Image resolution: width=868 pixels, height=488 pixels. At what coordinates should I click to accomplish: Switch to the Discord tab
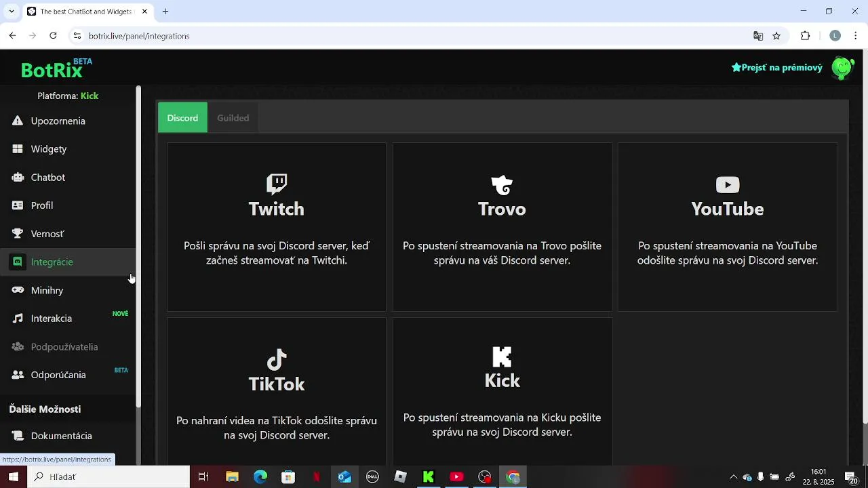182,118
